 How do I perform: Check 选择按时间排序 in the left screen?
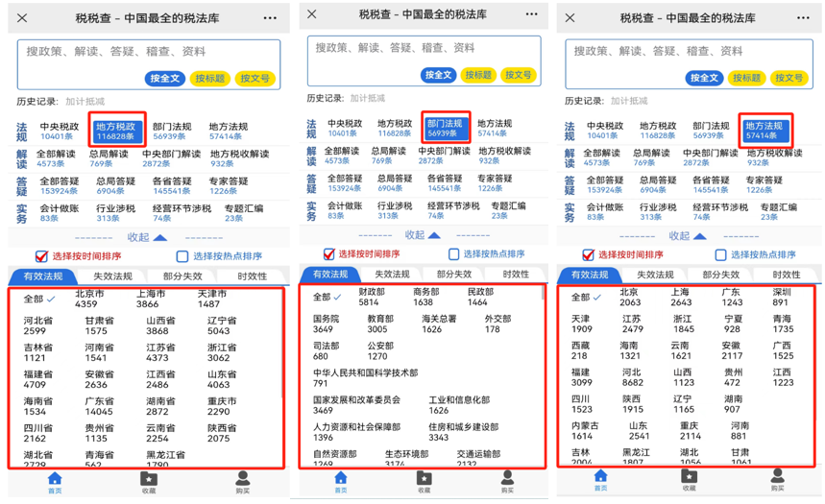[x=41, y=256]
